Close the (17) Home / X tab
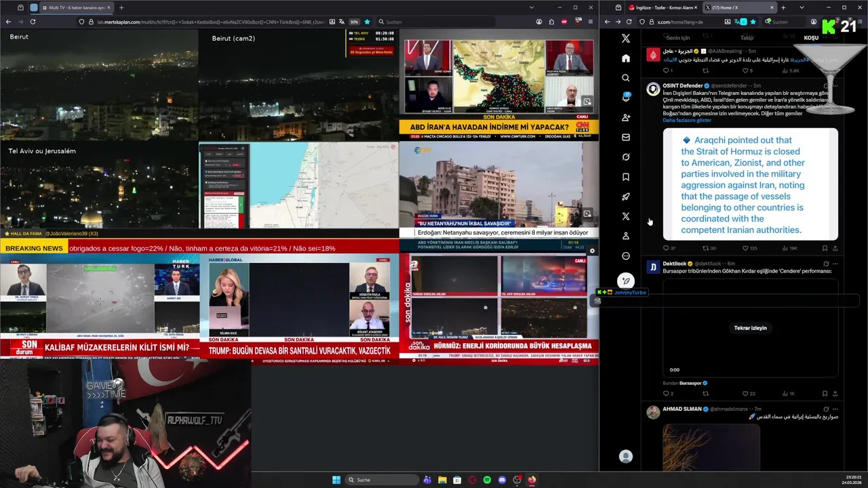 click(x=772, y=7)
